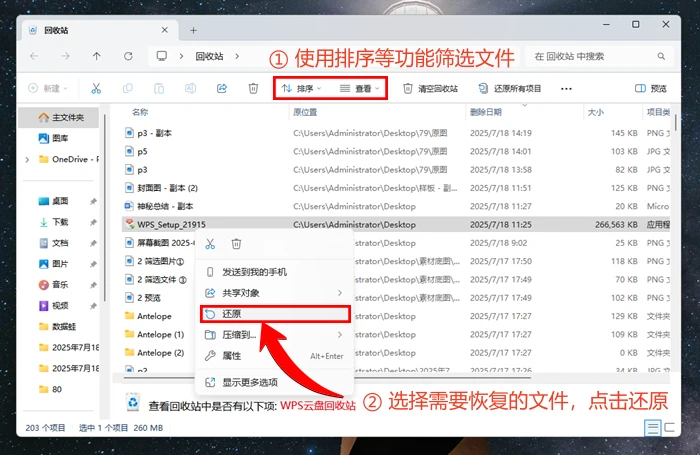Screen dimensions: 700x455
Task: Expand the OneDrive tree item
Action: (27, 159)
